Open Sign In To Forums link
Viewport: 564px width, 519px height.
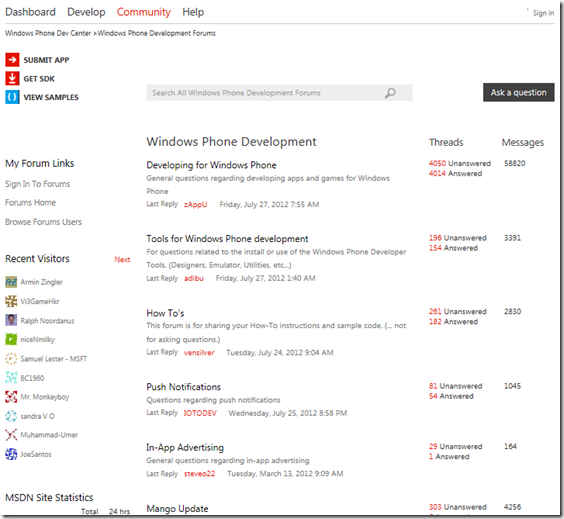[37, 184]
